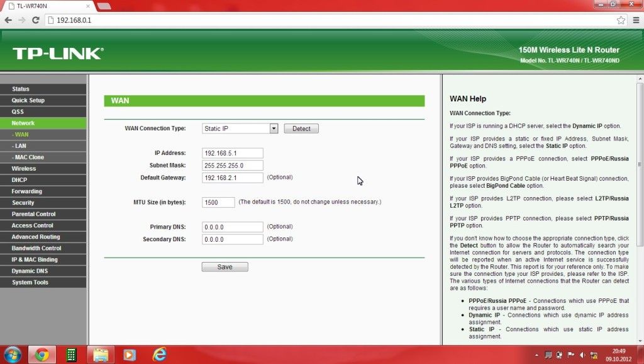Viewport: 644px width, 364px height.
Task: Close the TL-WR740N browser tab
Action: coord(88,6)
